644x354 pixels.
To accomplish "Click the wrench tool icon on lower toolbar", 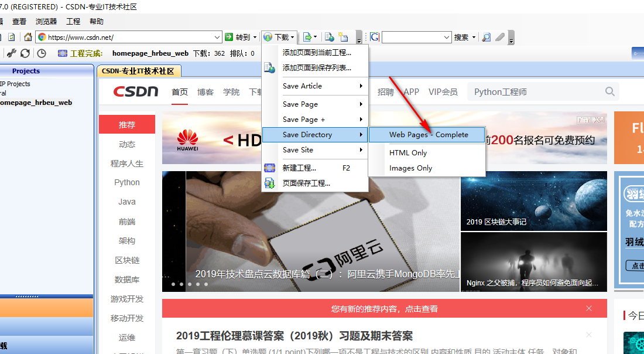I will [x=12, y=53].
